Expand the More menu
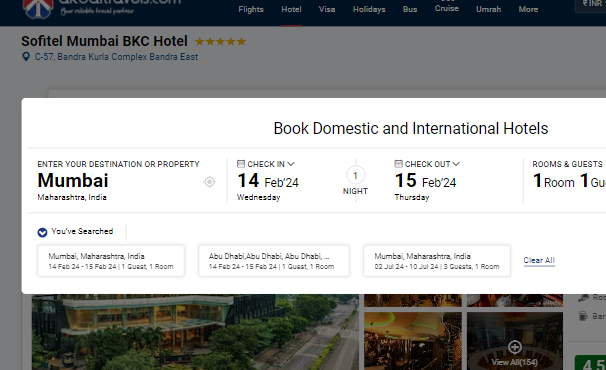Image resolution: width=606 pixels, height=370 pixels. click(528, 9)
